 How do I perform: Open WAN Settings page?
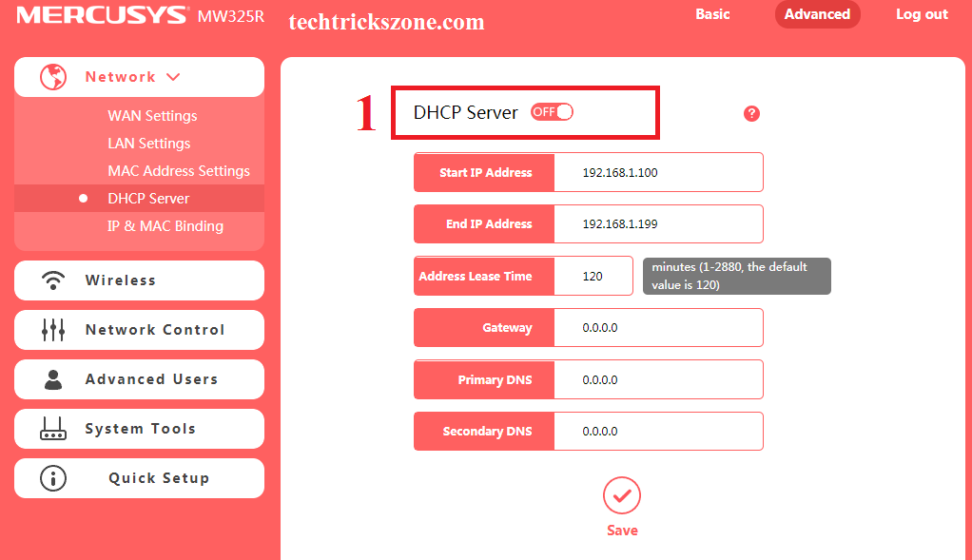coord(152,116)
